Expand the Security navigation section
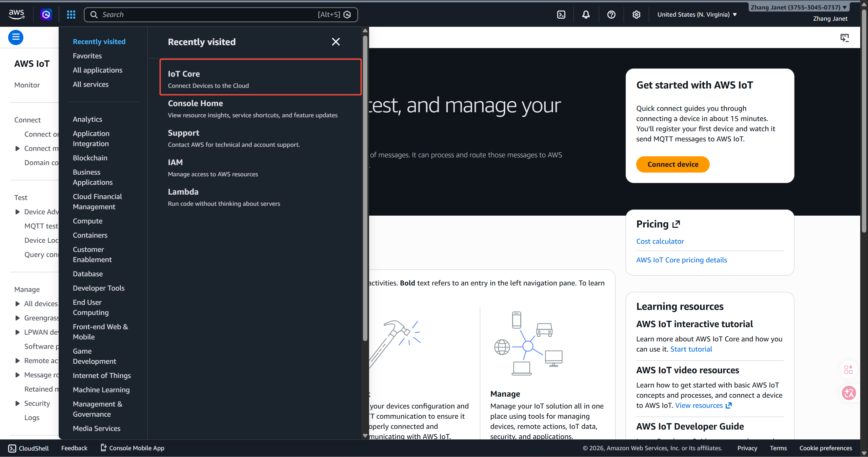The width and height of the screenshot is (868, 457). coord(18,403)
